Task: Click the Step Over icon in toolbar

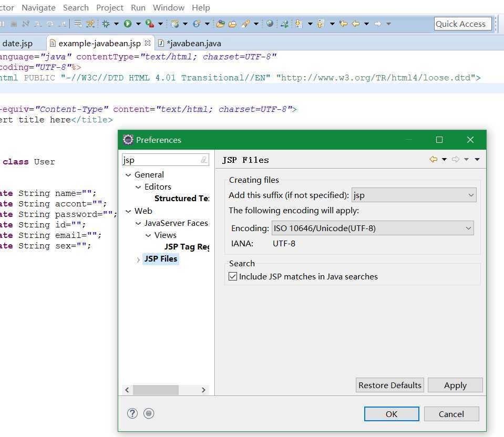Action: click(50, 24)
